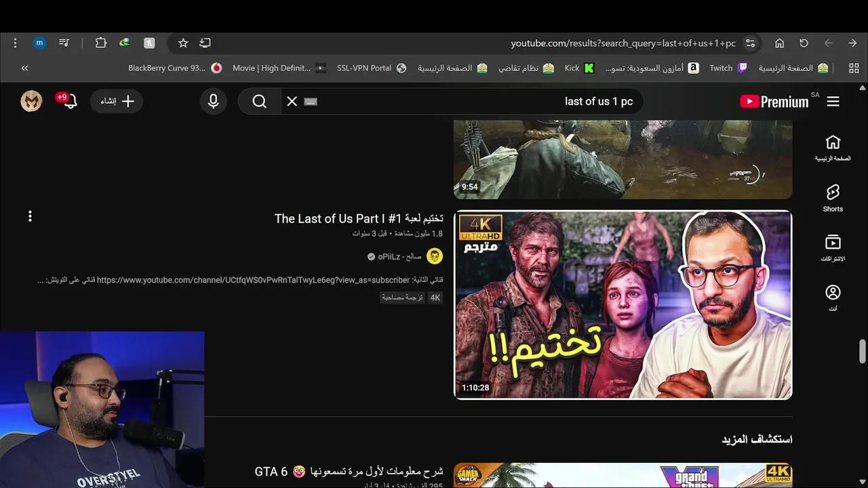The image size is (868, 488).
Task: Click the استكشاف المزيد heading
Action: pos(757,439)
